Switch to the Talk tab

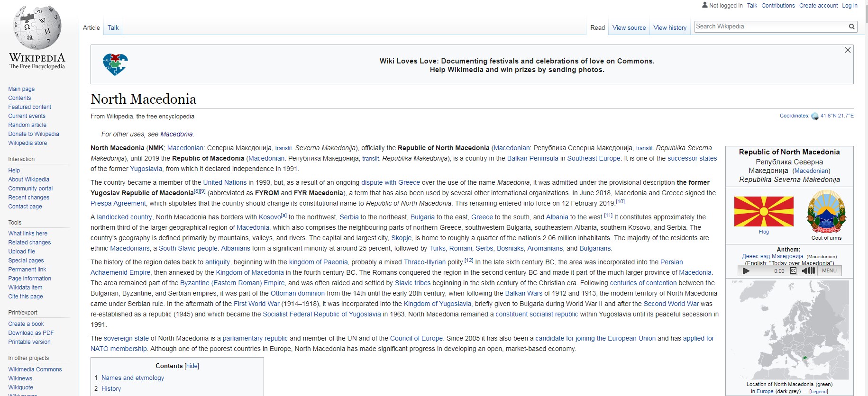[113, 27]
